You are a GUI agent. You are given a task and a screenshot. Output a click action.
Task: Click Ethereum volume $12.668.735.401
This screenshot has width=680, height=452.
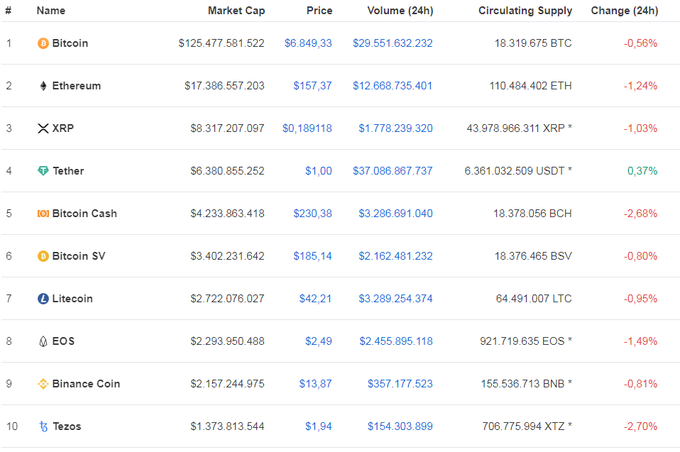click(392, 86)
